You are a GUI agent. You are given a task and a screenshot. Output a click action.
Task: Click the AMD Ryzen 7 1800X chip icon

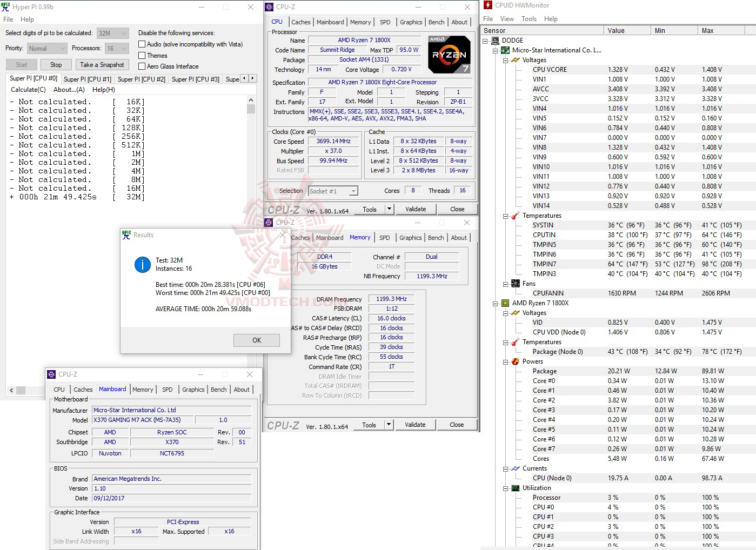click(505, 303)
